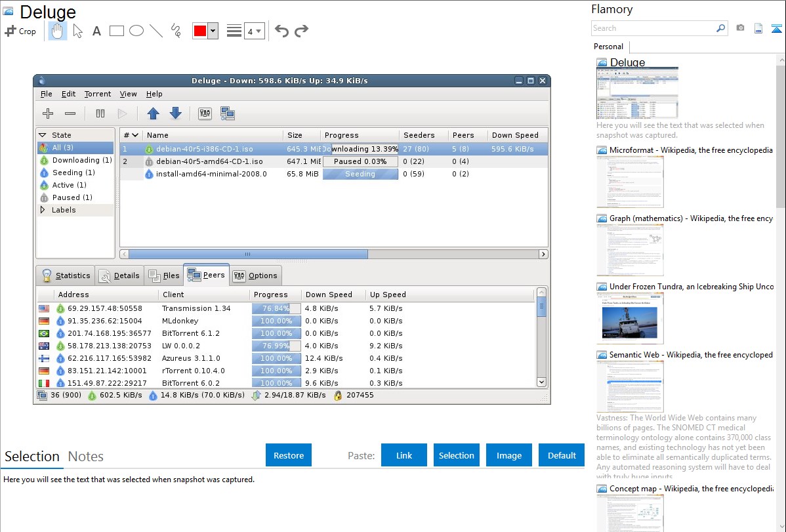Click the camera capture icon

[740, 28]
